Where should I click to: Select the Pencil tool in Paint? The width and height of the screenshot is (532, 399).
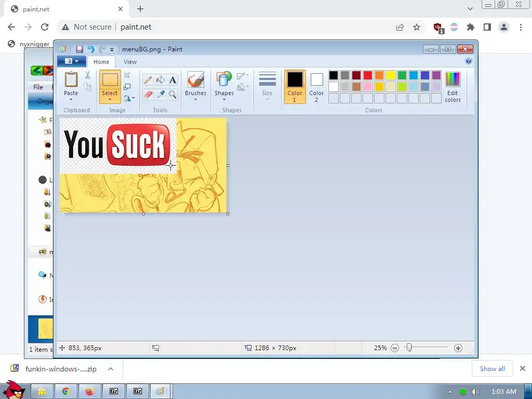coord(148,79)
